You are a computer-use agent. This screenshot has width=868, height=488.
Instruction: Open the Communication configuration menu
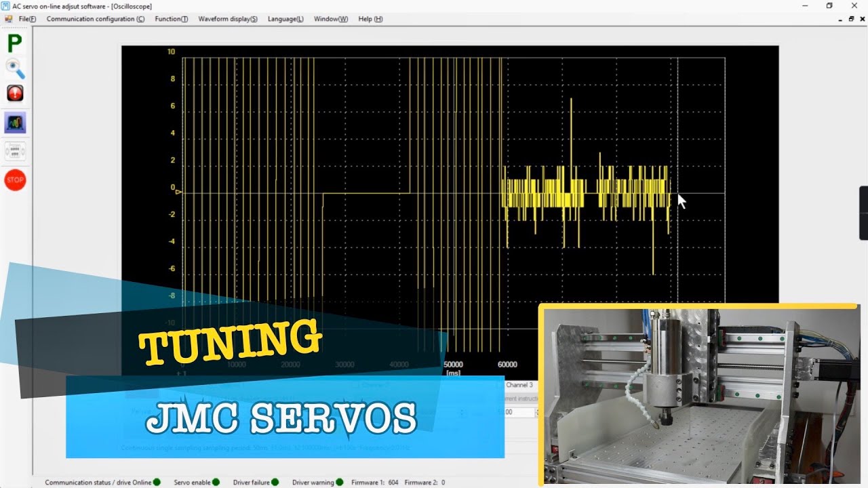[96, 19]
